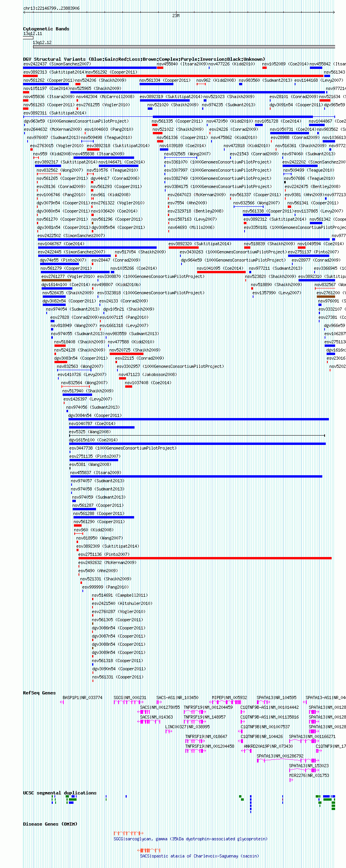346x868 pixels.
Task: Click variant nsv471123 (Jakobsson2008)
Action: pos(148,374)
